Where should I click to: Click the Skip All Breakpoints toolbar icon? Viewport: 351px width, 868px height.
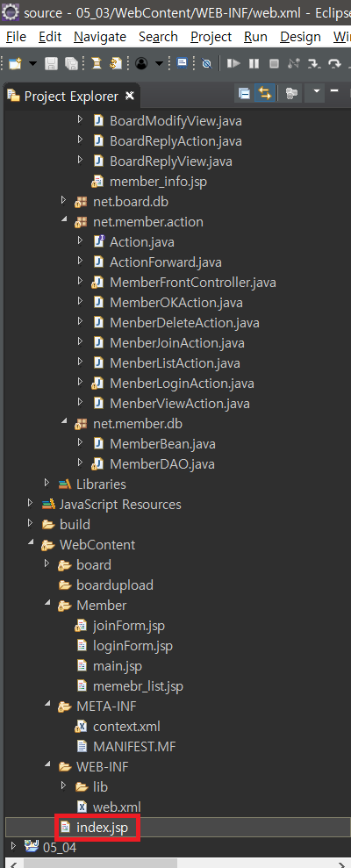(x=206, y=64)
